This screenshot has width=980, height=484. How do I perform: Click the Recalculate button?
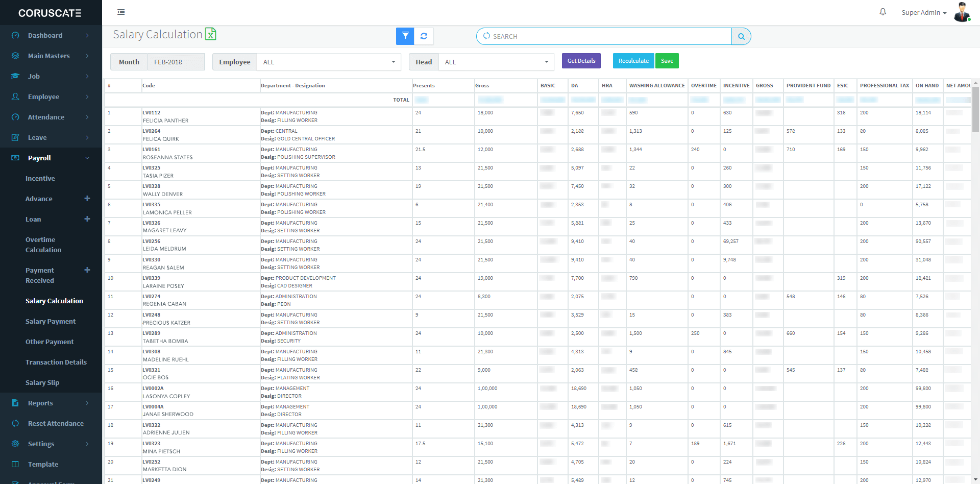pyautogui.click(x=633, y=61)
